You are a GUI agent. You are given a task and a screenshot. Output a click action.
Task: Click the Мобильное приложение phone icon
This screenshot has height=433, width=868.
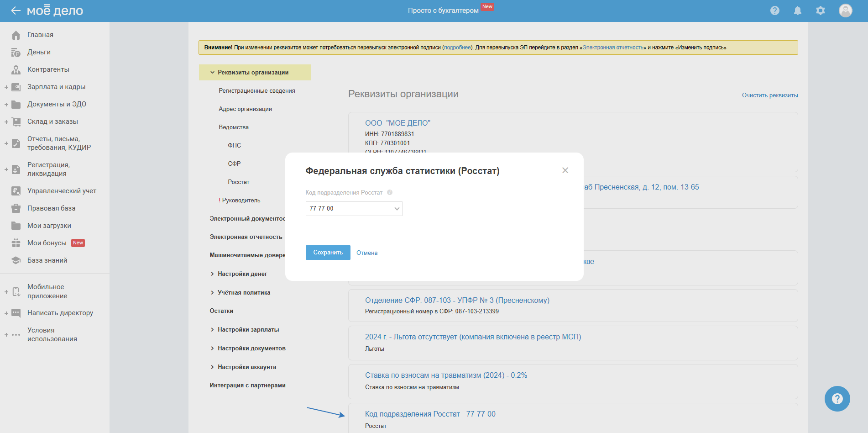[x=16, y=292]
